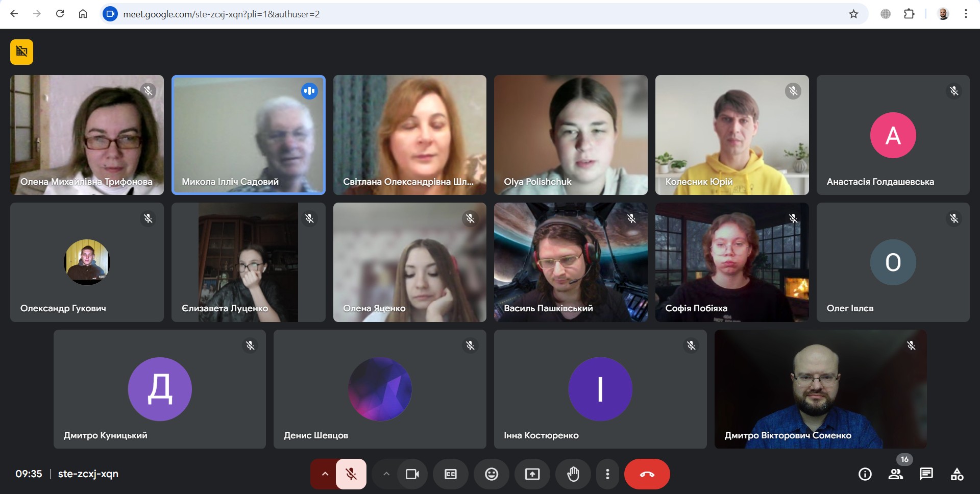
Task: Click the yellow recording-off indicator icon
Action: (x=21, y=52)
